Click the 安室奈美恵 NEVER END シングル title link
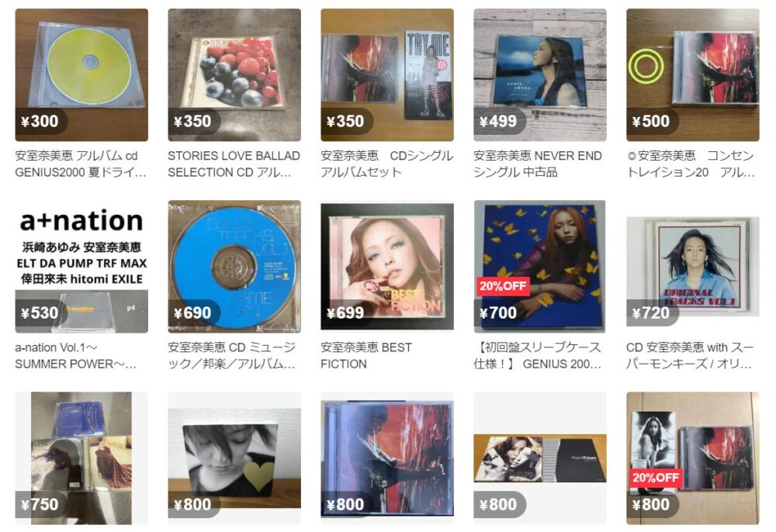Screen dimensions: 776x532 click(x=538, y=164)
